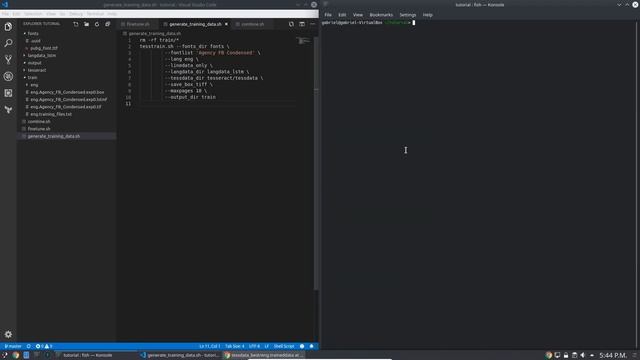Screen dimensions: 640x360
Task: Click the Synchronize Changes icon in the status bar
Action: 29,346
